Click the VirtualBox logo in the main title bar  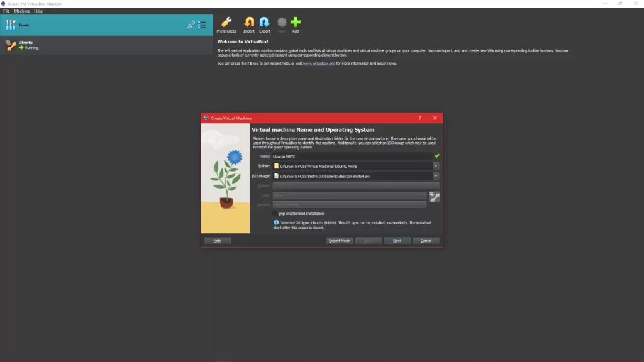3,4
